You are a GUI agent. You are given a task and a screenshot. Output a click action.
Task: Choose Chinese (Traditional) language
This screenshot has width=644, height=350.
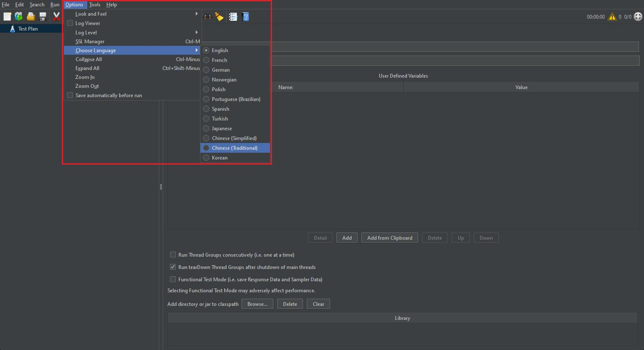pyautogui.click(x=235, y=148)
